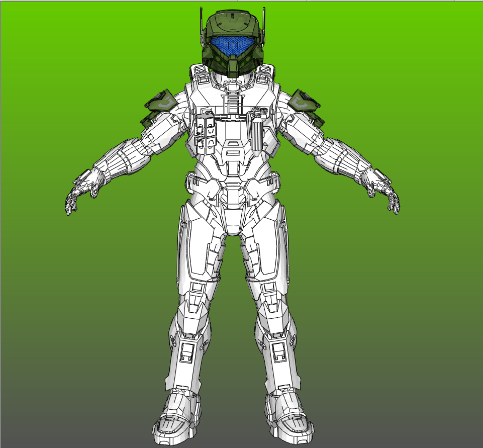This screenshot has height=448, width=483.
Task: Select the blue visor on the helmet
Action: click(232, 45)
